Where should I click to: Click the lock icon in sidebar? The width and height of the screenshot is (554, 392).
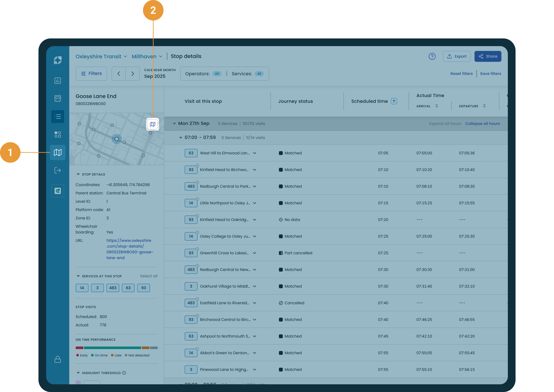coord(57,359)
